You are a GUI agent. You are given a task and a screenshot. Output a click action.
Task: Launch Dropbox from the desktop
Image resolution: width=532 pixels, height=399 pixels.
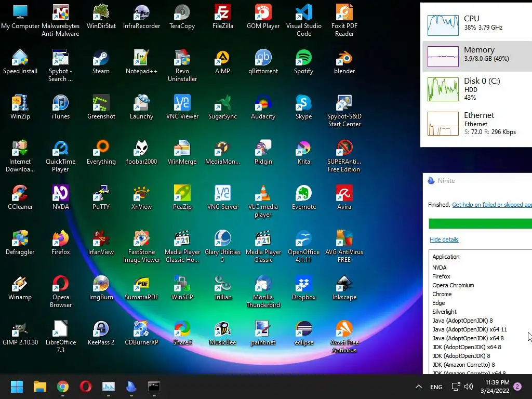click(303, 288)
